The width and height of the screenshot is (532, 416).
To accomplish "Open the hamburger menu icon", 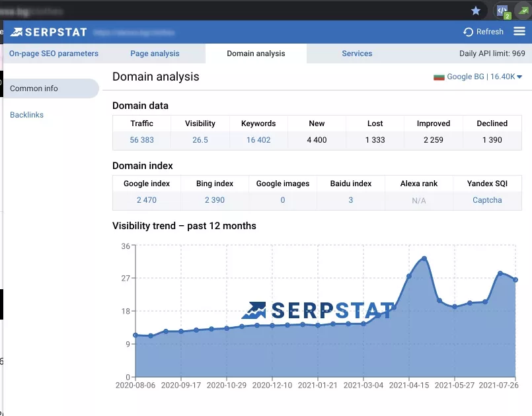I will coord(519,32).
